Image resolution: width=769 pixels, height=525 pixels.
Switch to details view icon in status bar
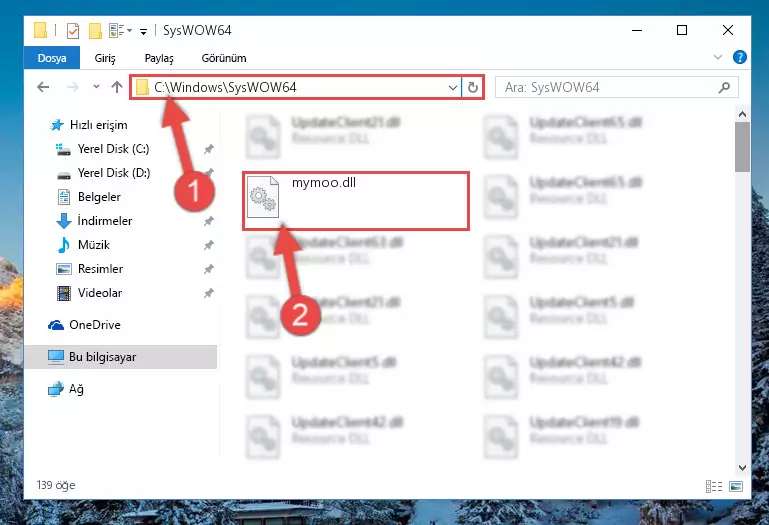point(714,486)
